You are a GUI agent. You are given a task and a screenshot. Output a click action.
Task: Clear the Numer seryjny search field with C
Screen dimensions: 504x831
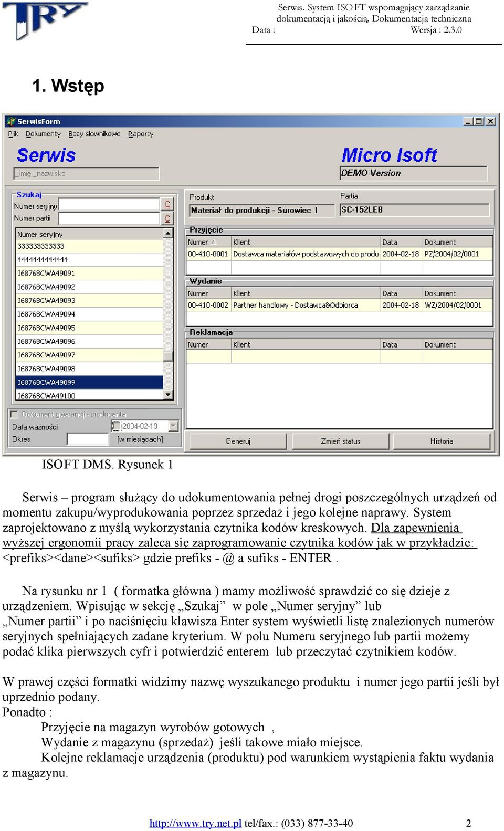click(x=167, y=204)
